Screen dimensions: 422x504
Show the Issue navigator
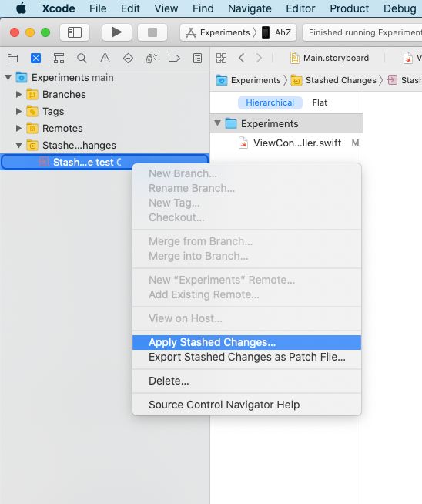(105, 58)
